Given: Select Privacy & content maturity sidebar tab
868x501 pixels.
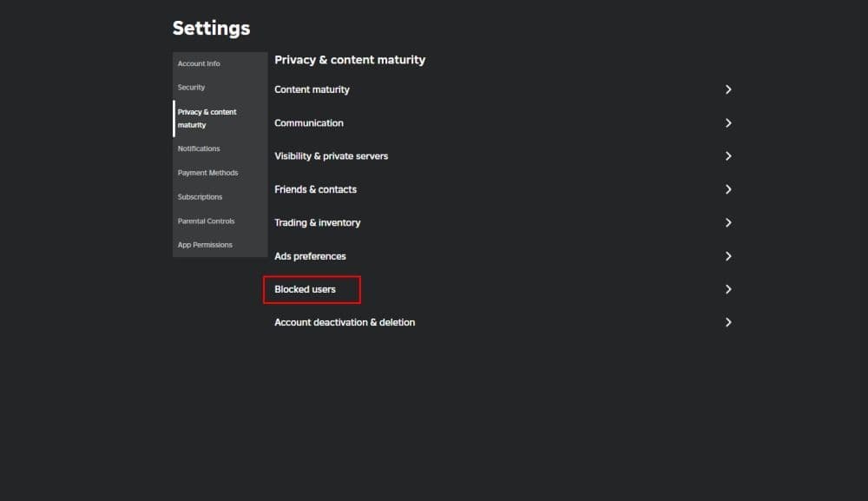Looking at the screenshot, I should [207, 118].
